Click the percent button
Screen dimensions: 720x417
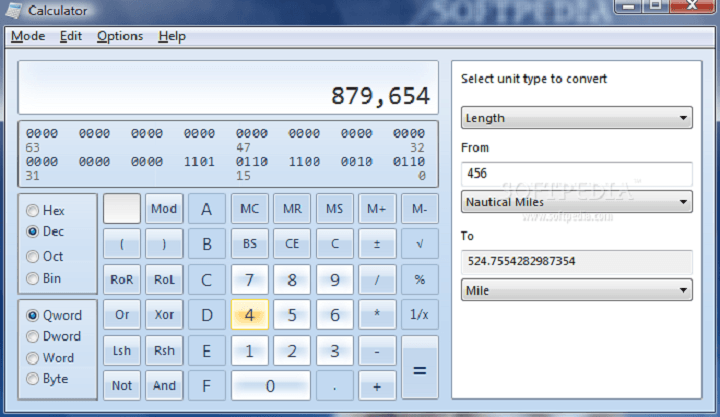pyautogui.click(x=419, y=280)
